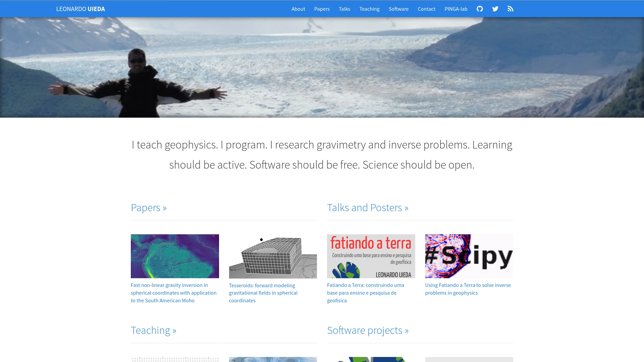Open the Fatiando a Terra talk link
Viewport: 644px width, 362px height.
366,293
